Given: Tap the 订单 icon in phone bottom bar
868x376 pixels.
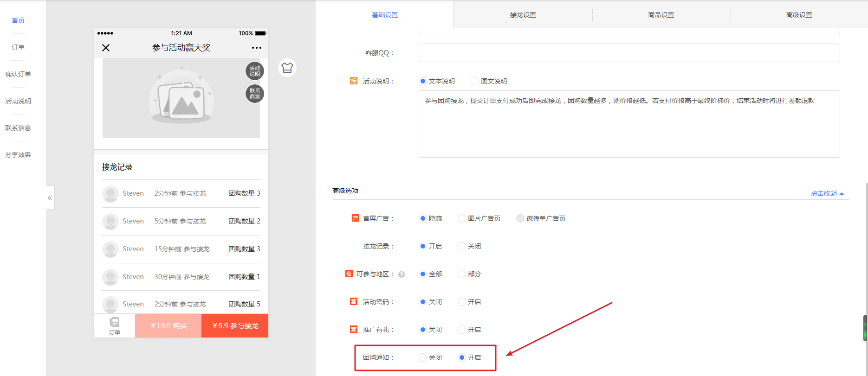Looking at the screenshot, I should [x=115, y=326].
